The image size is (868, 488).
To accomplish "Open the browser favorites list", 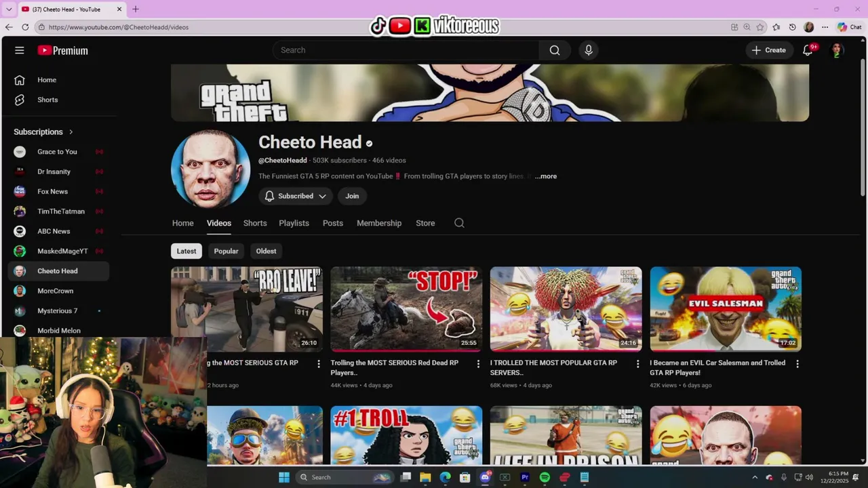I will [x=776, y=27].
